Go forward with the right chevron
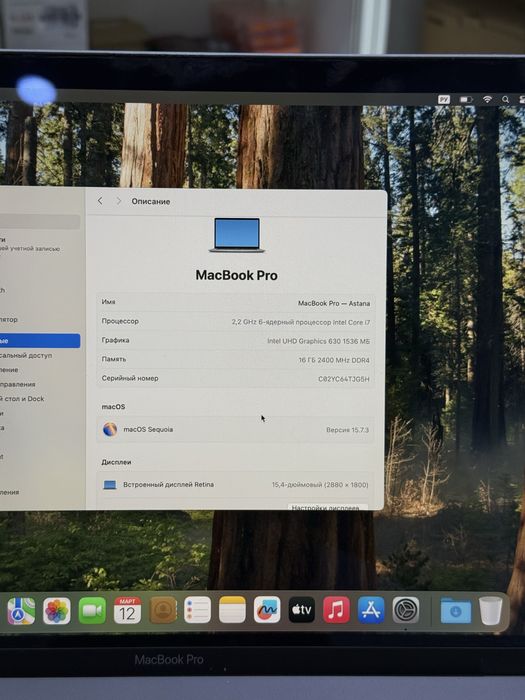525x700 pixels. coord(118,201)
